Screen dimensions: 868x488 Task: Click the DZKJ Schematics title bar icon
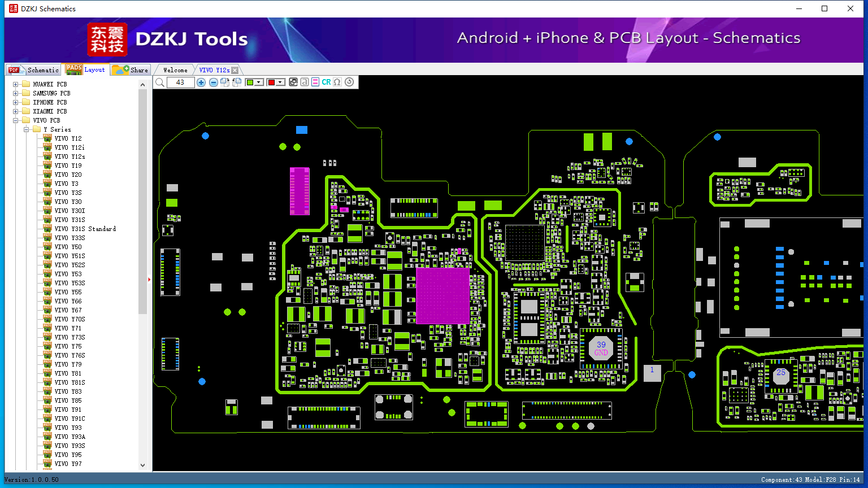[13, 8]
